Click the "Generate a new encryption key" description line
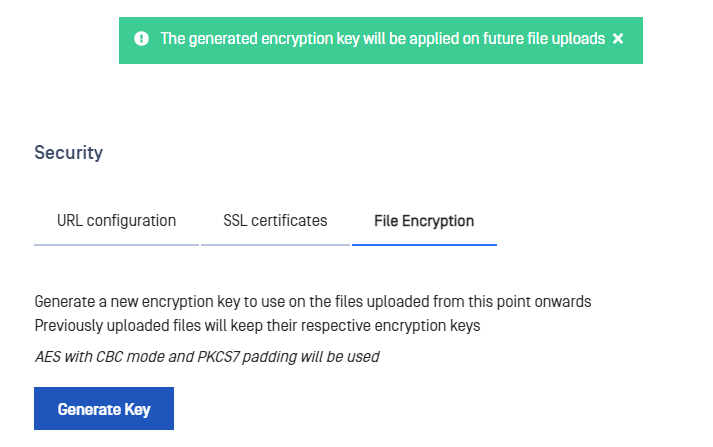713x447 pixels. (313, 302)
